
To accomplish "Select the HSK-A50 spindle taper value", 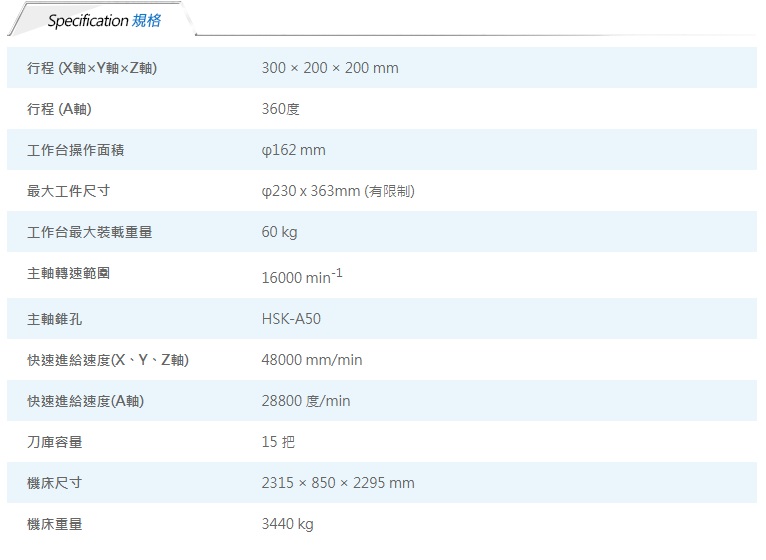I will [291, 320].
